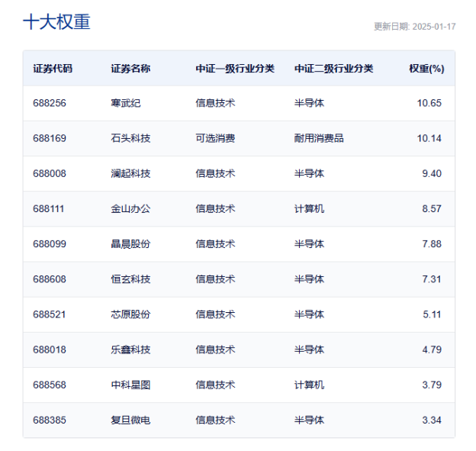Click the 耐用消费品 sub-industry cell
Image resolution: width=476 pixels, height=451 pixels.
(319, 138)
